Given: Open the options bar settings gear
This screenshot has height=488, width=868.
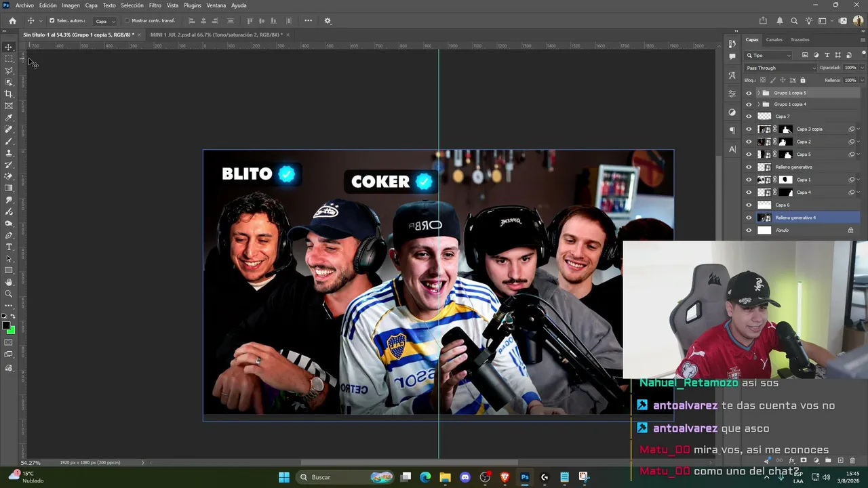Looking at the screenshot, I should click(x=328, y=21).
